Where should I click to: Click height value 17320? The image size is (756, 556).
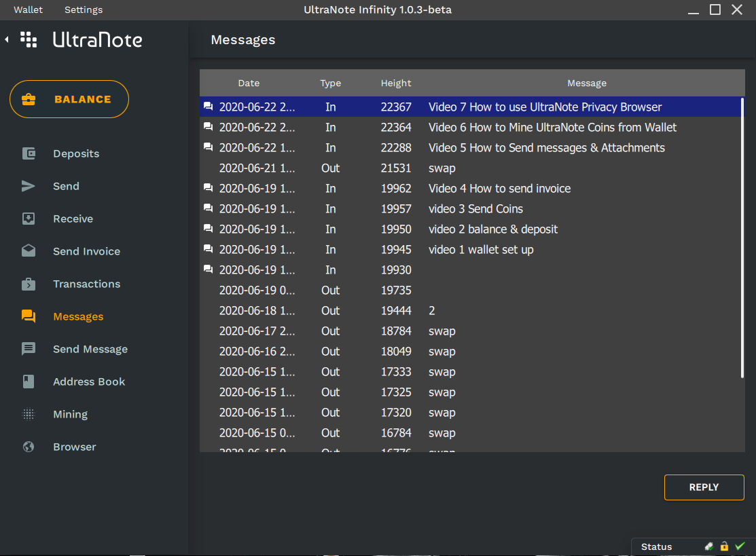tap(396, 413)
